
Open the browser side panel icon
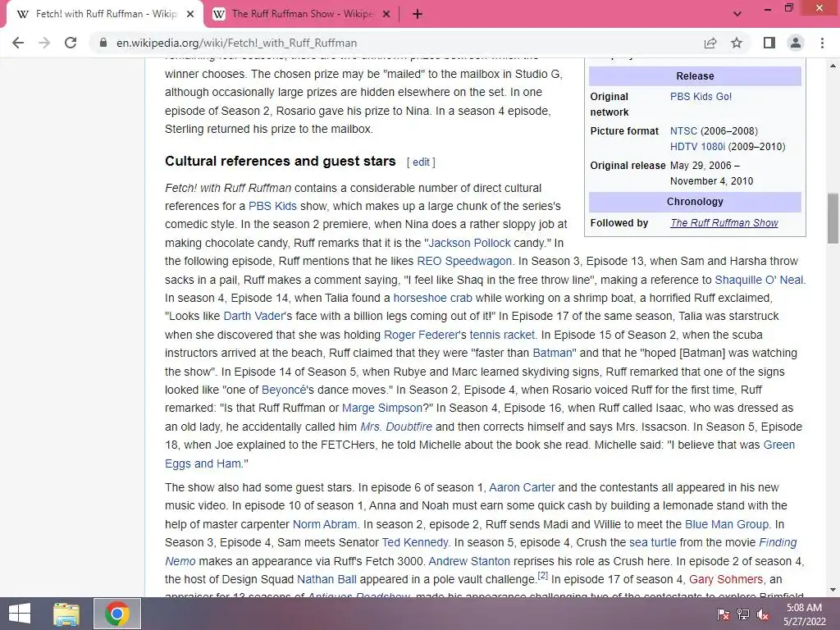click(x=769, y=43)
